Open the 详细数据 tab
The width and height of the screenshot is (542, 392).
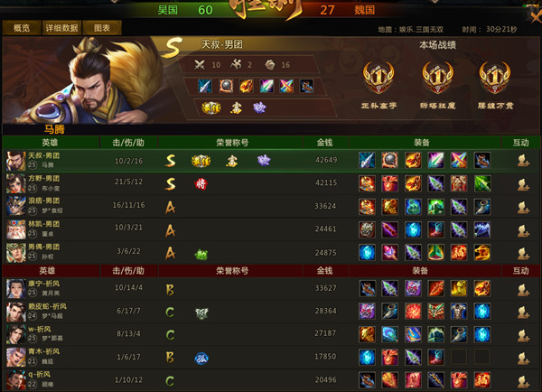(x=61, y=28)
